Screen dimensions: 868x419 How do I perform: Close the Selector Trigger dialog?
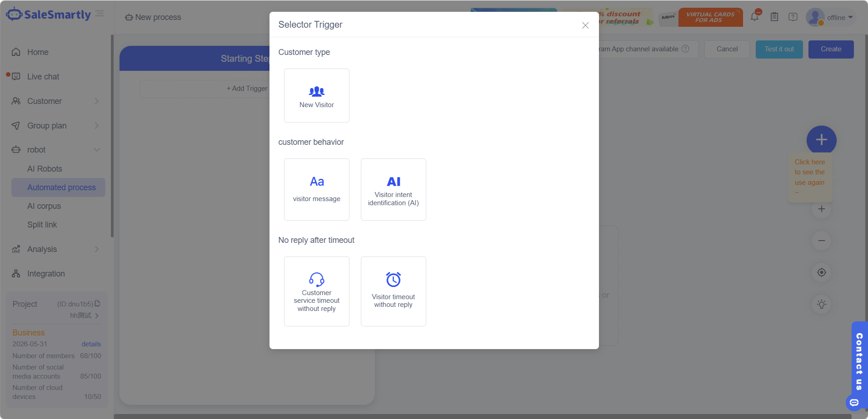click(x=585, y=25)
